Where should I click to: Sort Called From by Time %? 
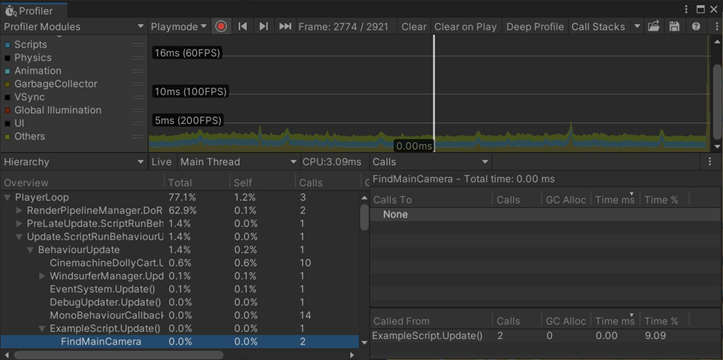pos(664,321)
